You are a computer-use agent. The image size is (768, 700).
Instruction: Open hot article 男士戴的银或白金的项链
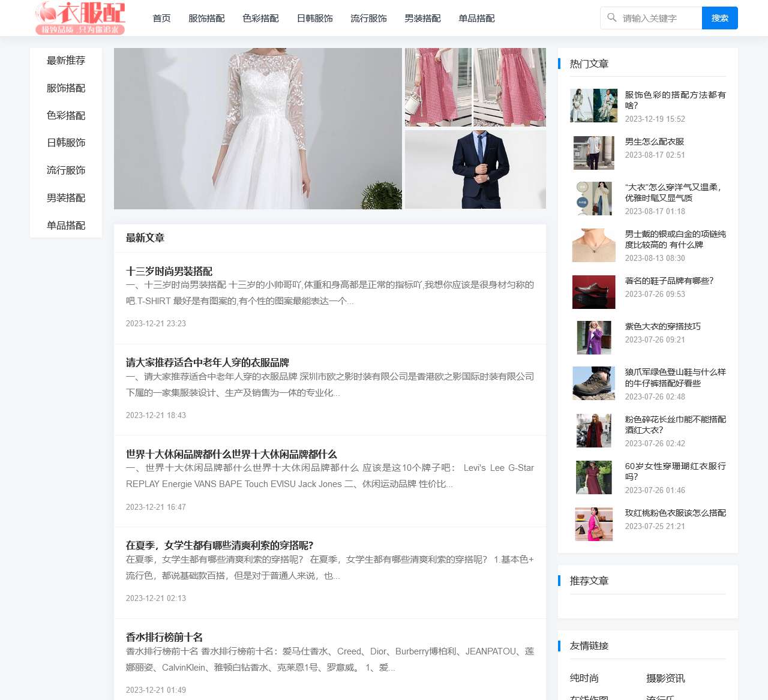pyautogui.click(x=676, y=239)
